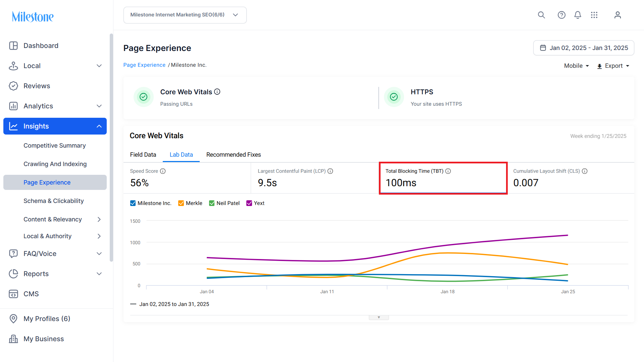Click the My Business building icon
Viewport: 644px width, 362px height.
pyautogui.click(x=13, y=339)
